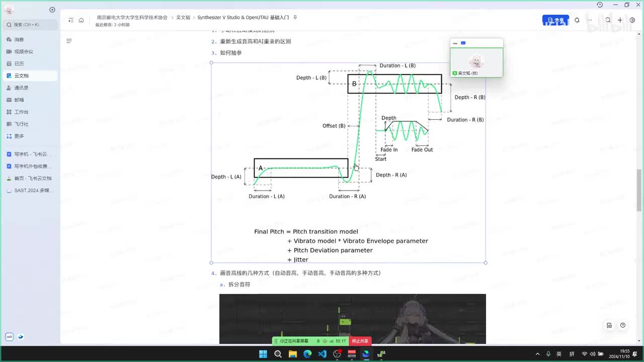Open Workplace (工作台) in sidebar

[29, 112]
